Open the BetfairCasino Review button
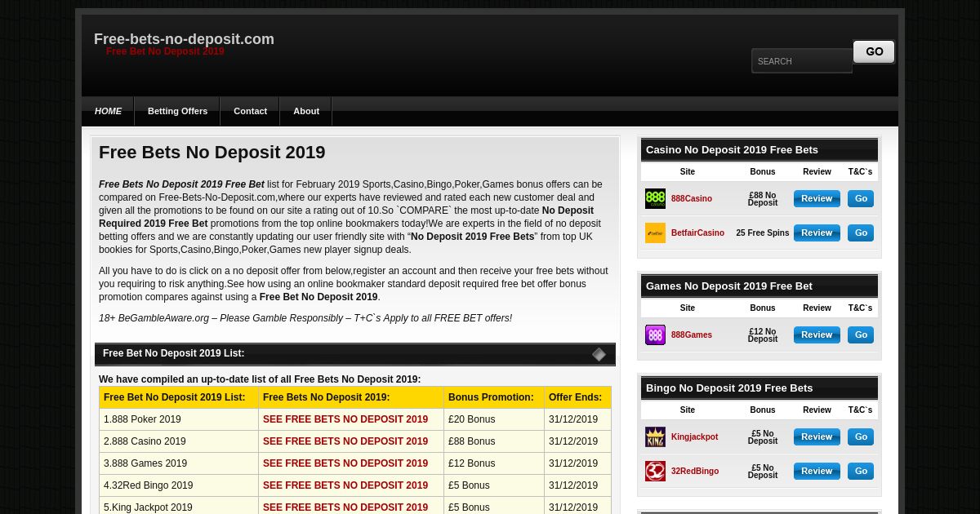This screenshot has height=514, width=980. click(x=817, y=233)
